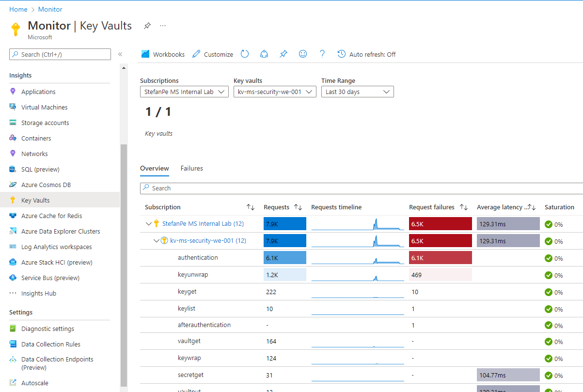Select the keylist row label
The width and height of the screenshot is (583, 392).
click(187, 309)
